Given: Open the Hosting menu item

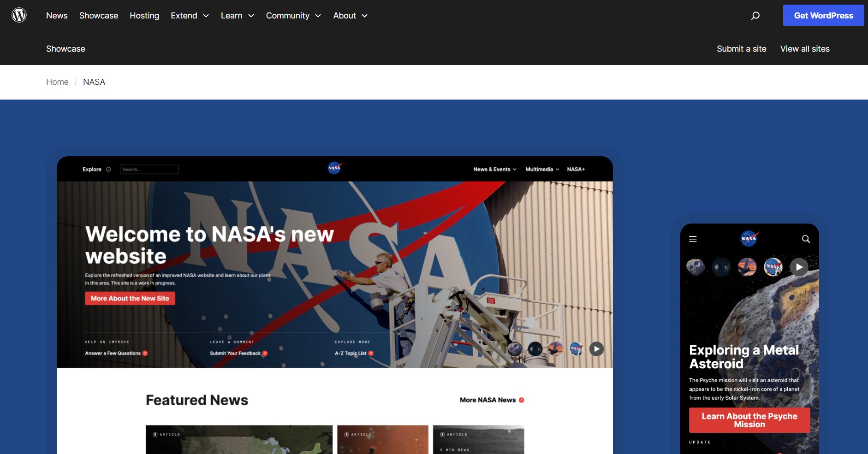Looking at the screenshot, I should pyautogui.click(x=144, y=16).
